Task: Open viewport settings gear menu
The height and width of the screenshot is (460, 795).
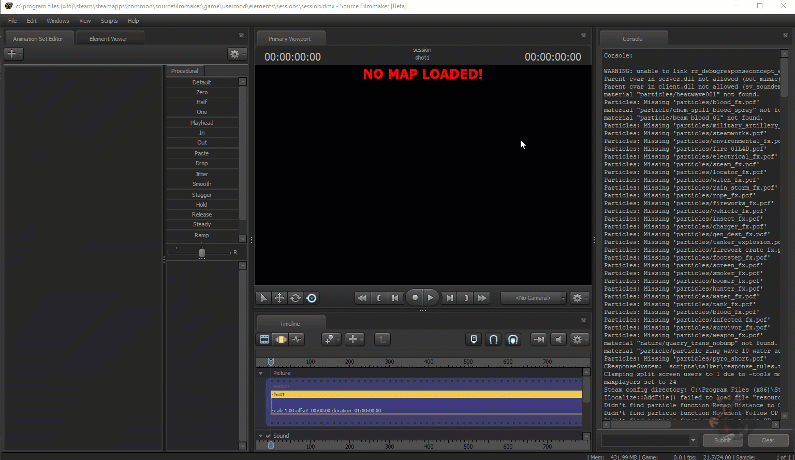Action: pyautogui.click(x=578, y=298)
